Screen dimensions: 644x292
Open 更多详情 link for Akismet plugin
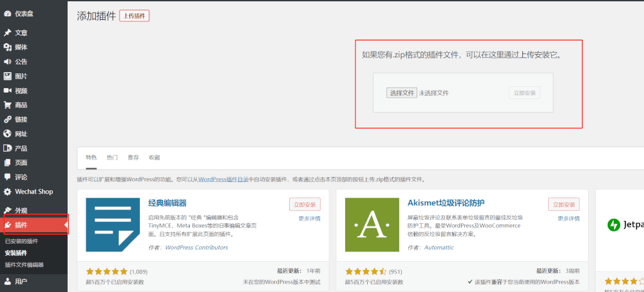click(x=568, y=219)
